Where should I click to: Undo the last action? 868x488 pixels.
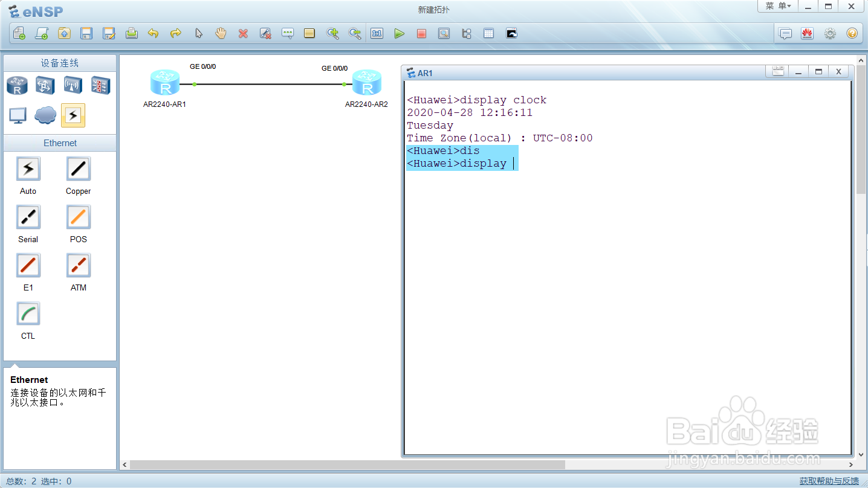[x=154, y=33]
